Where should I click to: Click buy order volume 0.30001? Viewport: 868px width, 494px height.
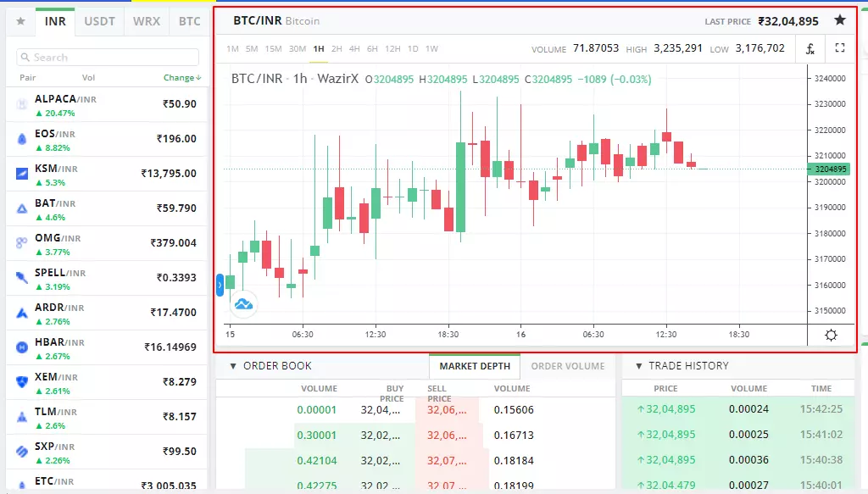[317, 436]
